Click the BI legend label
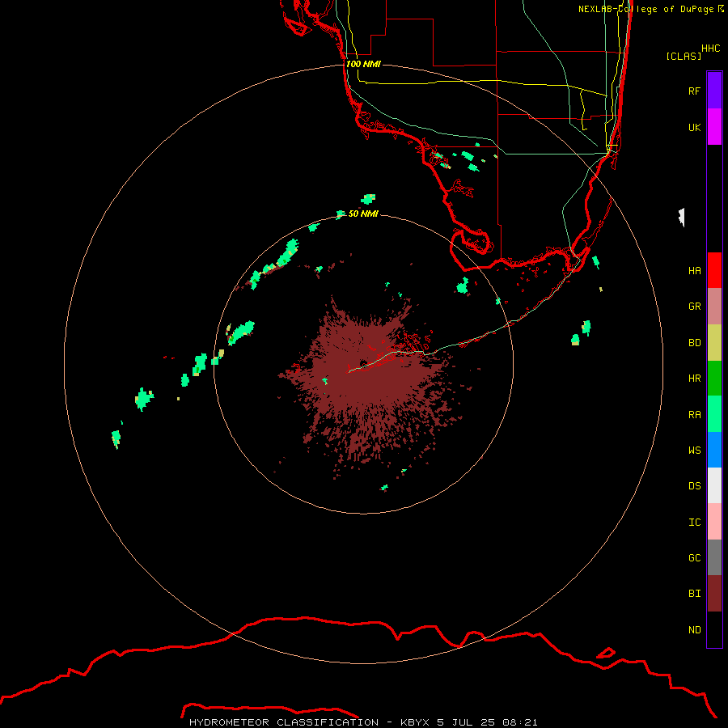Screen dimensions: 728x728 pyautogui.click(x=694, y=594)
